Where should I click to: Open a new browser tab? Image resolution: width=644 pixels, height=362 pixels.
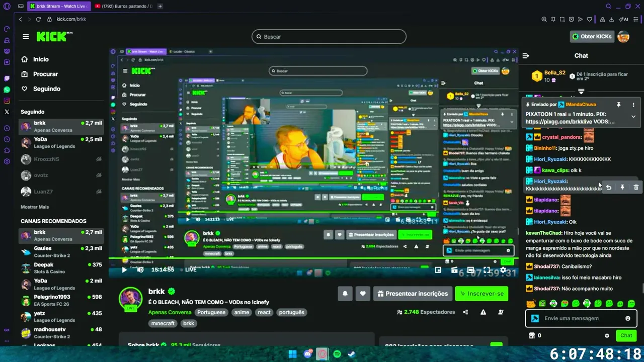(160, 6)
